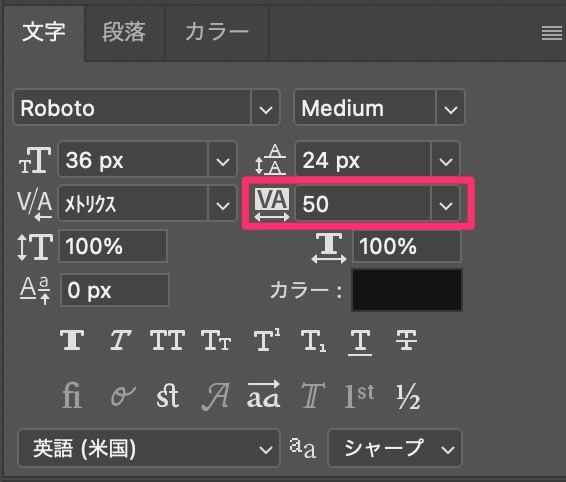
Task: Enable discretionary ligatures st button
Action: 167,396
